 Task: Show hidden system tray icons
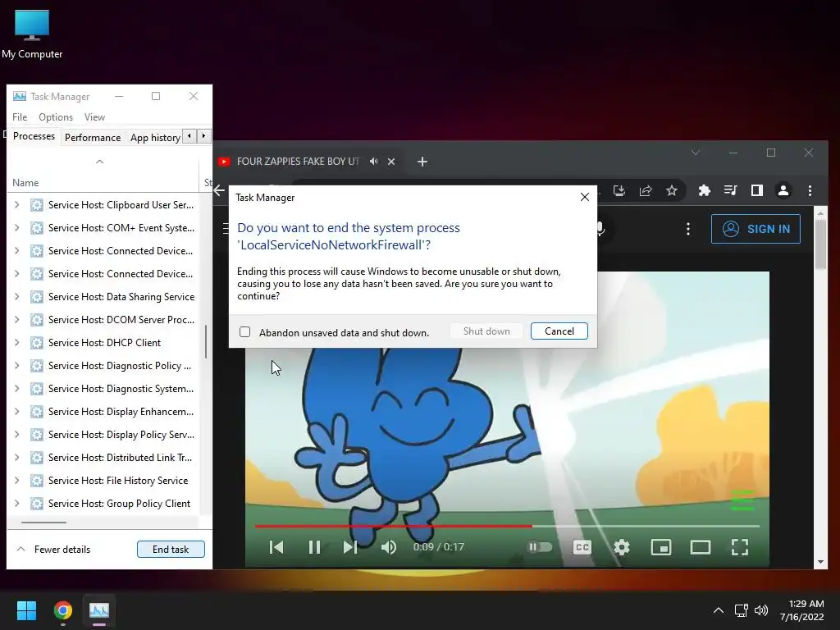(719, 610)
